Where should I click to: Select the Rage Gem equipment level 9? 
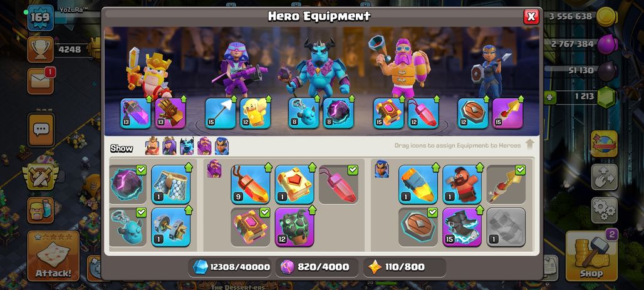coord(250,184)
